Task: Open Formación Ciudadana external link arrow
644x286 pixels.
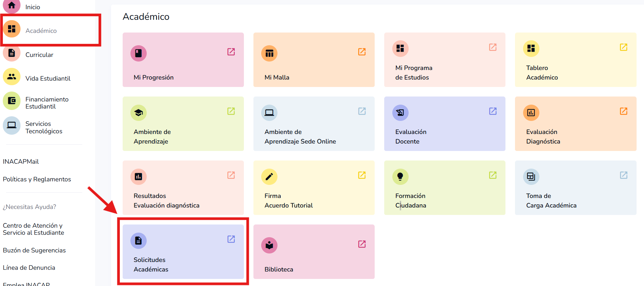Action: 493,175
